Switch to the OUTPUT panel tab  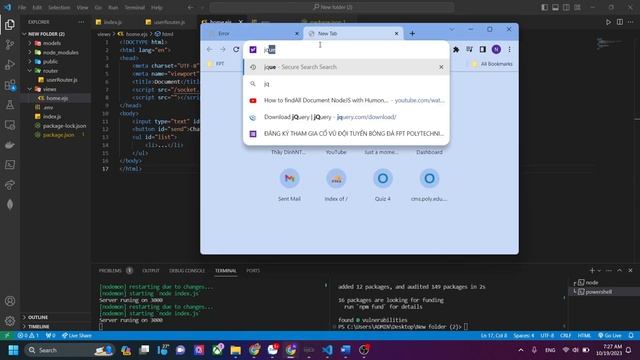(x=151, y=271)
